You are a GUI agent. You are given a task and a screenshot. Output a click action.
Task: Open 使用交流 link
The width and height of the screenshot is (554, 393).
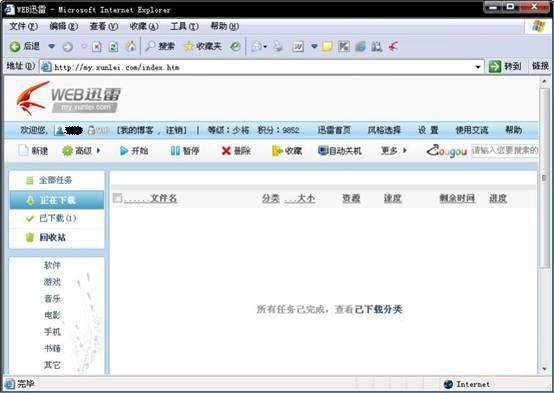[x=472, y=130]
